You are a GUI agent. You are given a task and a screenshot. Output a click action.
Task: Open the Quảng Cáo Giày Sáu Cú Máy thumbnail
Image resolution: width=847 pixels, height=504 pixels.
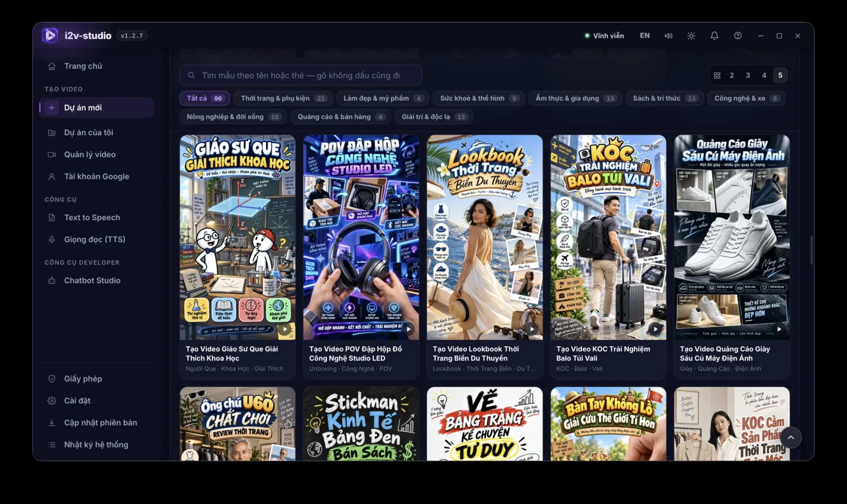[x=731, y=237]
